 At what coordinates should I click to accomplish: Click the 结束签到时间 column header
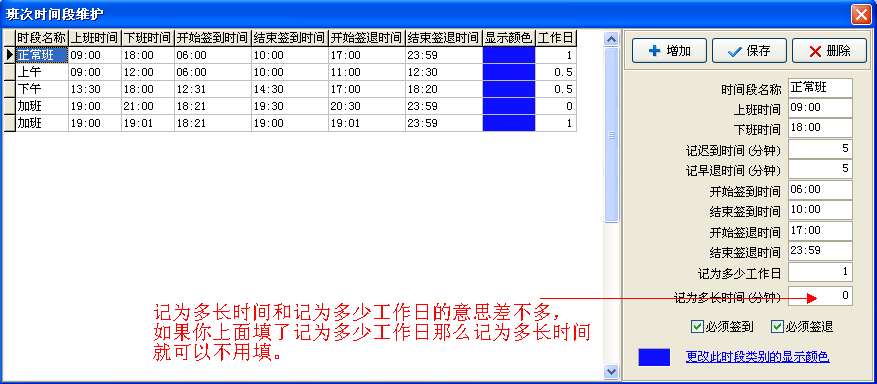pyautogui.click(x=290, y=39)
